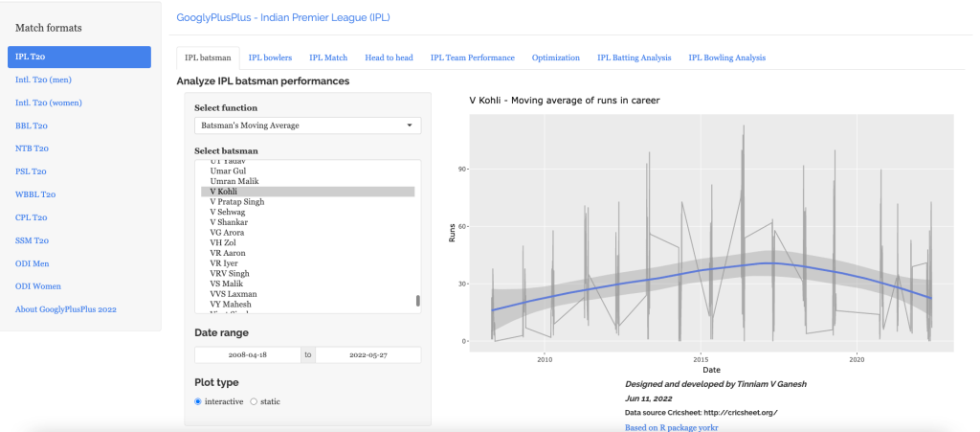Click the batsman list scrollbar thumb
The image size is (980, 432).
coord(417,301)
